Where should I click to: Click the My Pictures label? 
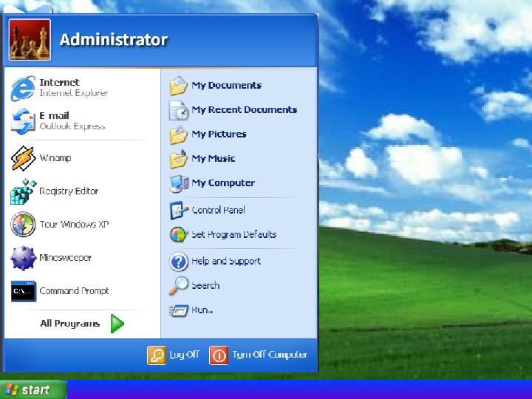click(x=219, y=134)
